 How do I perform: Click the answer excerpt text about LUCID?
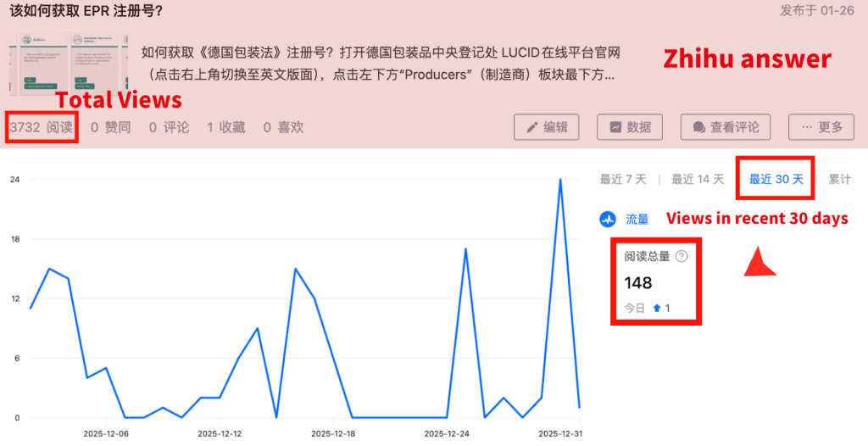click(x=380, y=64)
